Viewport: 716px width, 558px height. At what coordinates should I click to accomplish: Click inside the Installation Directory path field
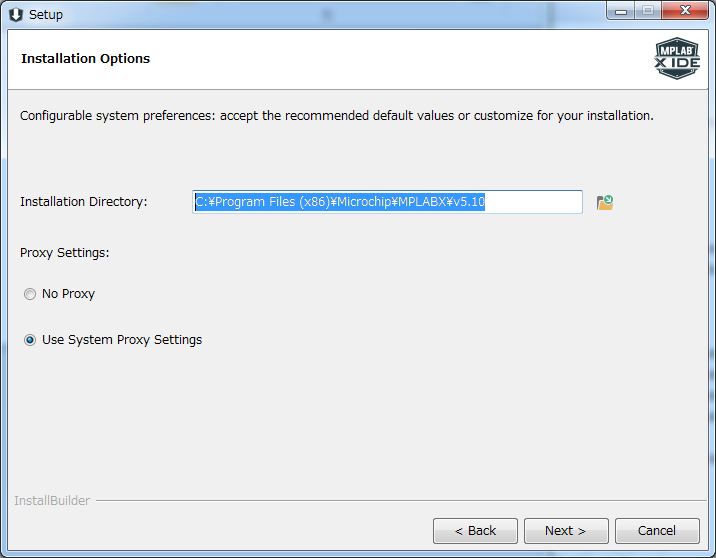tap(387, 202)
